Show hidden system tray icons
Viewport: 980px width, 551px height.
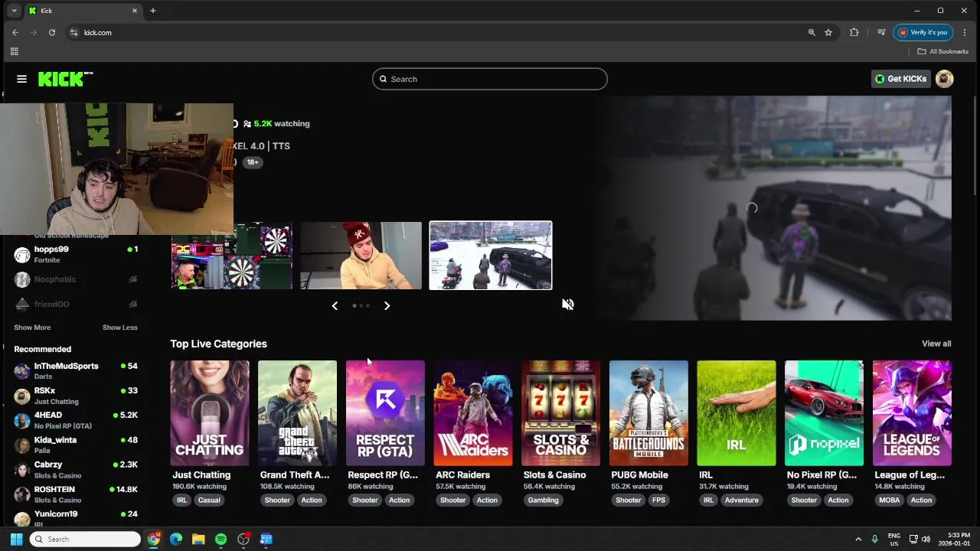(x=858, y=540)
